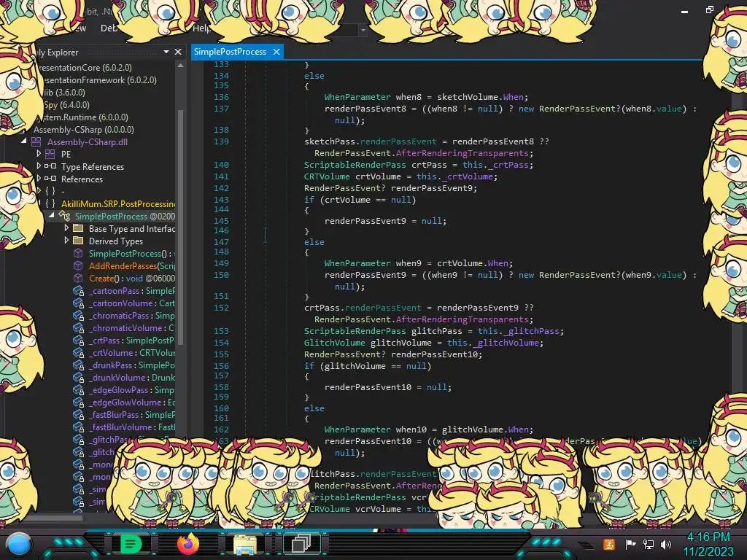Click the _fastBlurPass field icon
747x560 pixels.
click(78, 414)
